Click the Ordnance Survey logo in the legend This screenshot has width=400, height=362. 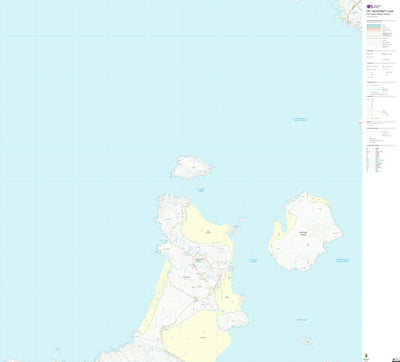click(x=373, y=6)
